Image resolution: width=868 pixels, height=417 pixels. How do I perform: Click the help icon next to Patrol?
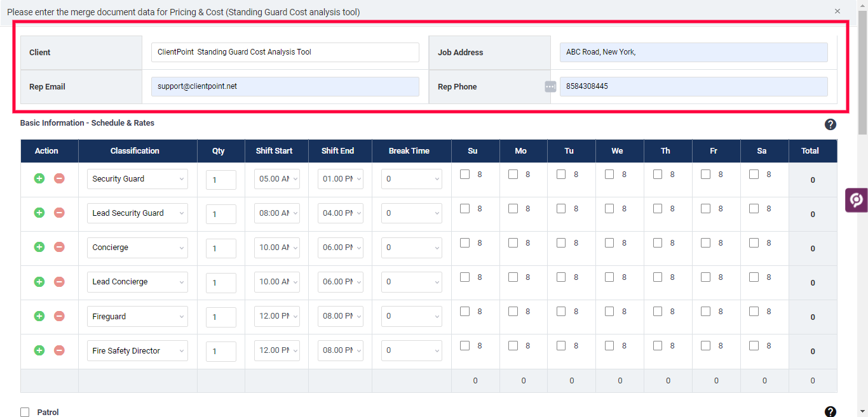pyautogui.click(x=831, y=411)
